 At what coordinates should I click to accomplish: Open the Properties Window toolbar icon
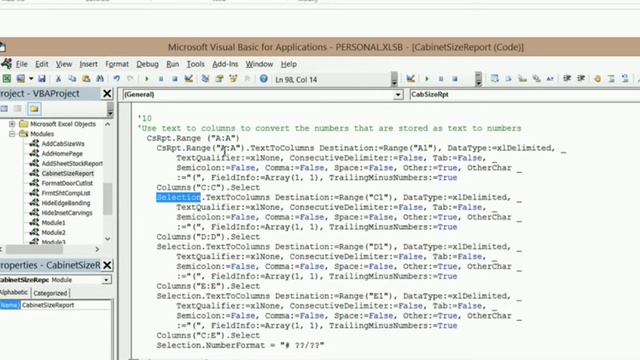tap(219, 79)
